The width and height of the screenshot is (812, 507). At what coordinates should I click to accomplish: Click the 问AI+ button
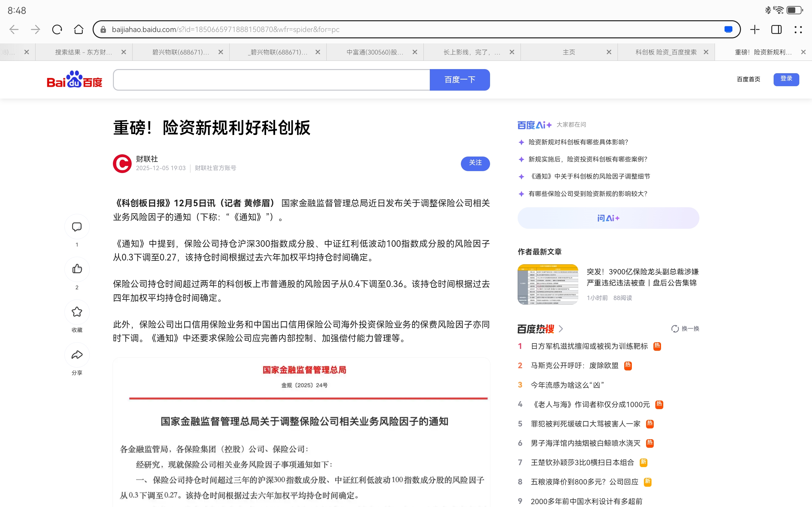coord(608,218)
